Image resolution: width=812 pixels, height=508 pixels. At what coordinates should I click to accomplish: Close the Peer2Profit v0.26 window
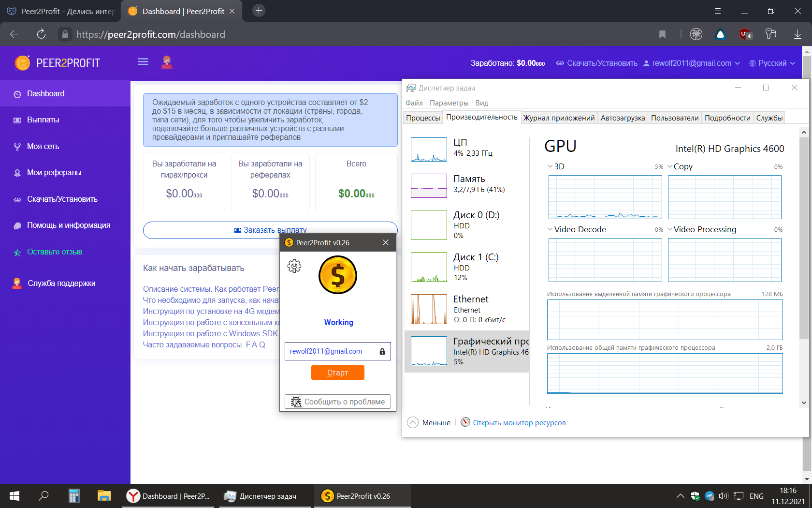(386, 242)
